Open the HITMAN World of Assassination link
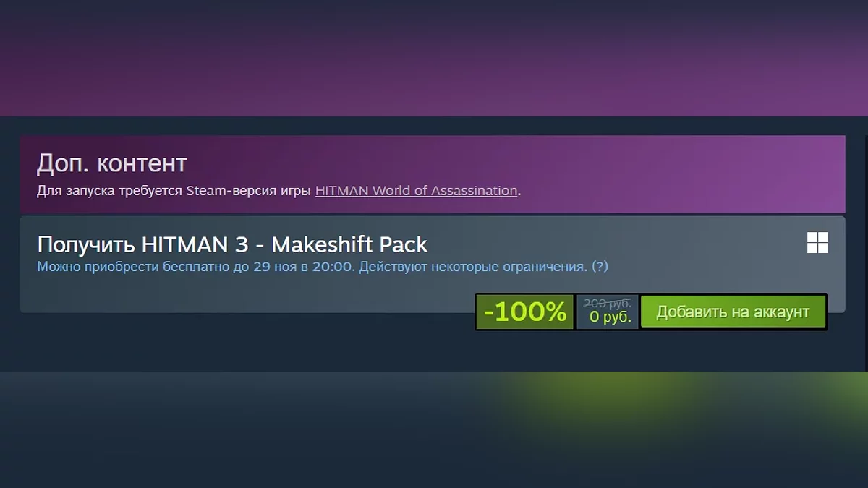 [x=417, y=191]
